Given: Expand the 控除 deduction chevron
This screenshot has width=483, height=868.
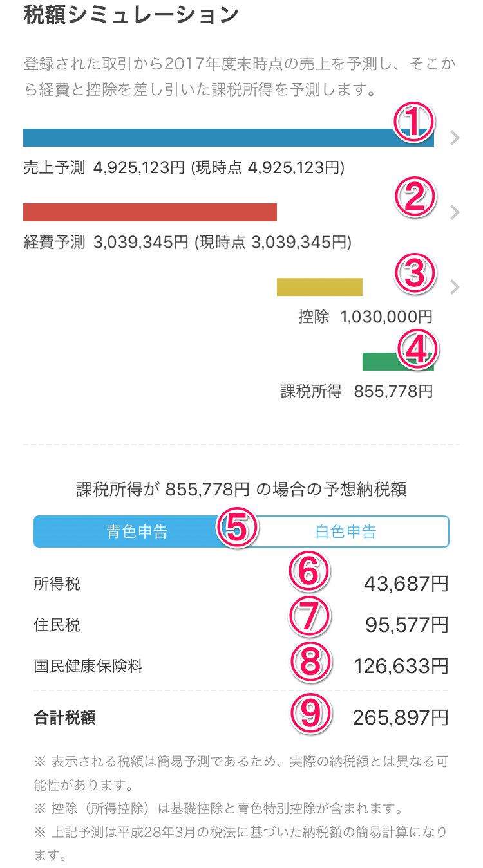Looking at the screenshot, I should [x=455, y=287].
